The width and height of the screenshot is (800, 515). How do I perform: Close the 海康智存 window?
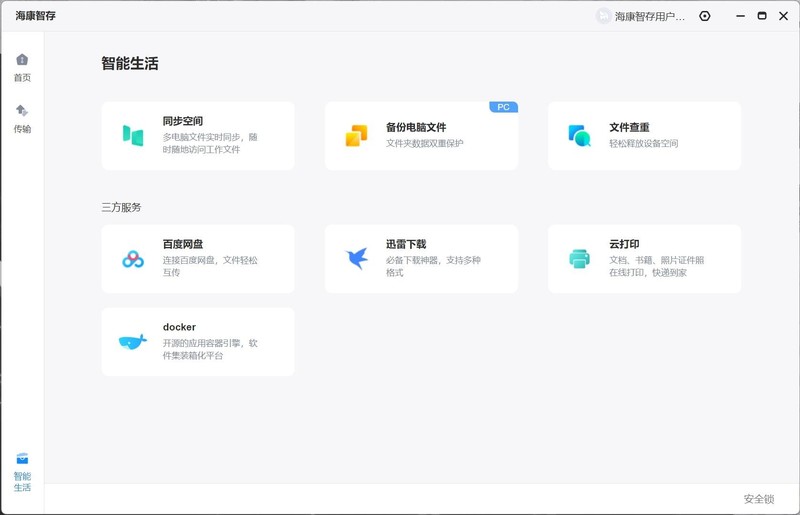coord(784,16)
